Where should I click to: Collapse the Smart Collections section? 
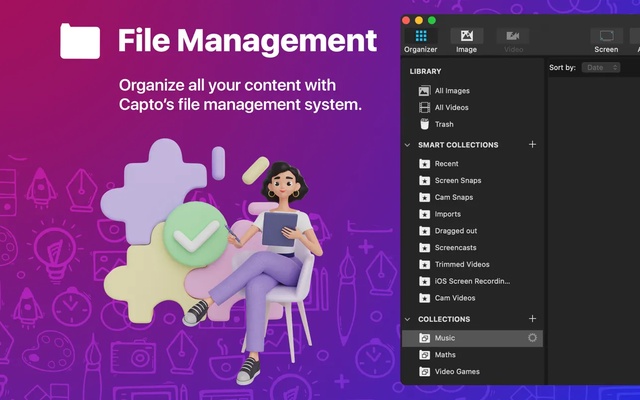[407, 145]
